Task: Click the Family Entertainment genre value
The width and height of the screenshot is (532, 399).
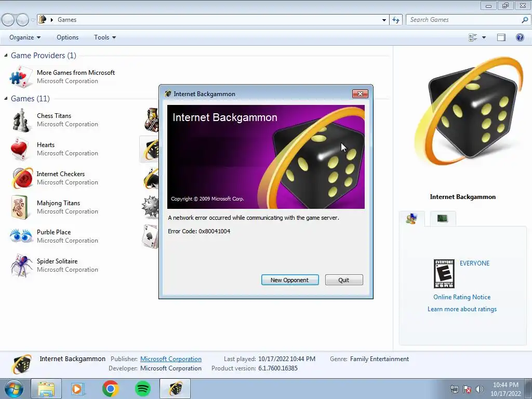Action: pyautogui.click(x=379, y=359)
